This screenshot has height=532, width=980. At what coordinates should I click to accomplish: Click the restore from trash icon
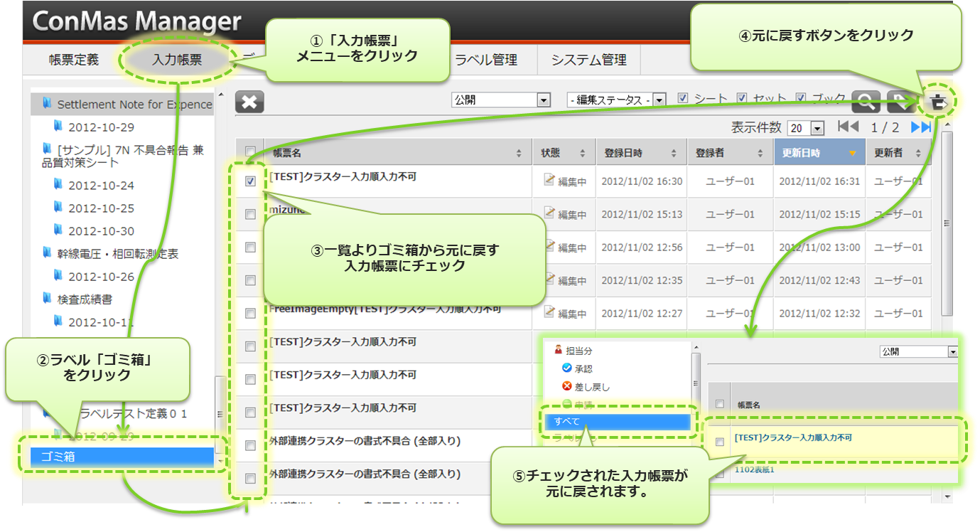pyautogui.click(x=937, y=102)
